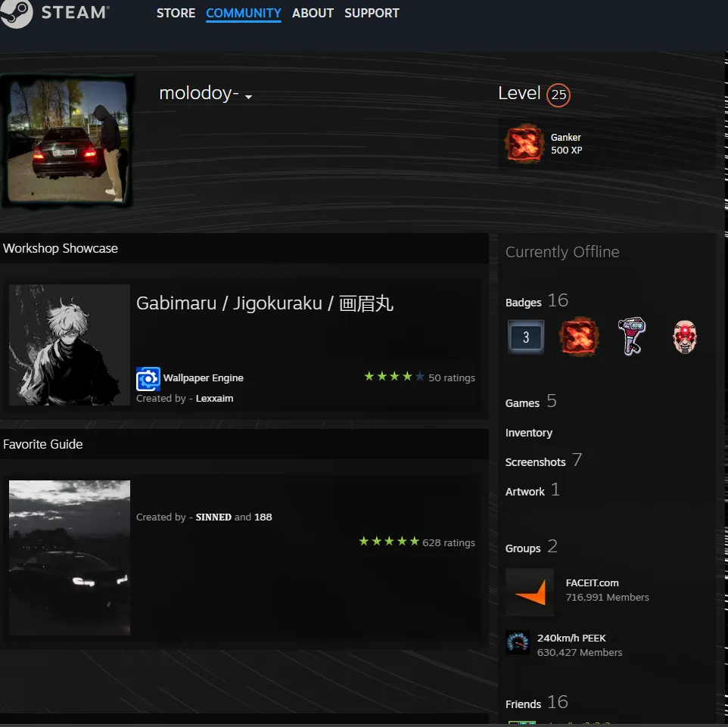Open the FACEIT.com group orange logo
Screen dimensions: 728x727
coord(530,592)
